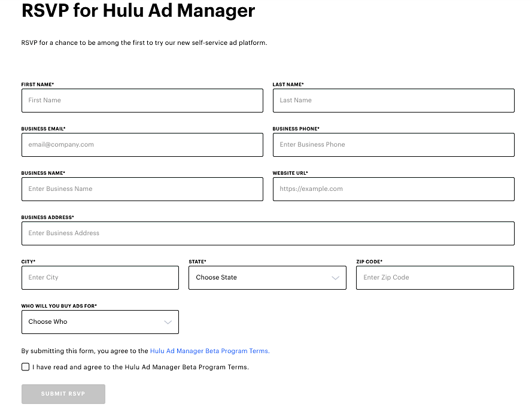Click the self-service ad platform description text
The height and width of the screenshot is (410, 532).
144,42
